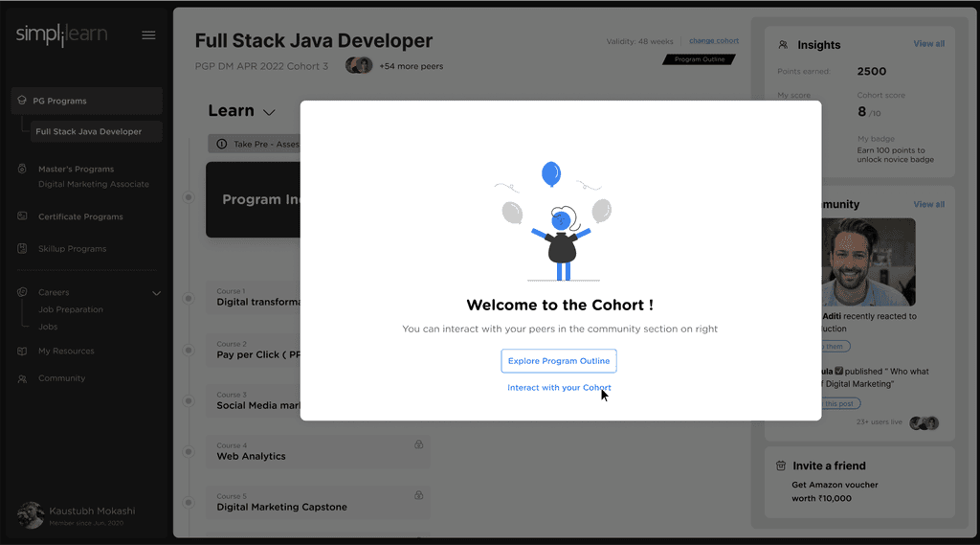The height and width of the screenshot is (545, 980).
Task: Open Course 4 Web Analytics card
Action: click(x=318, y=451)
